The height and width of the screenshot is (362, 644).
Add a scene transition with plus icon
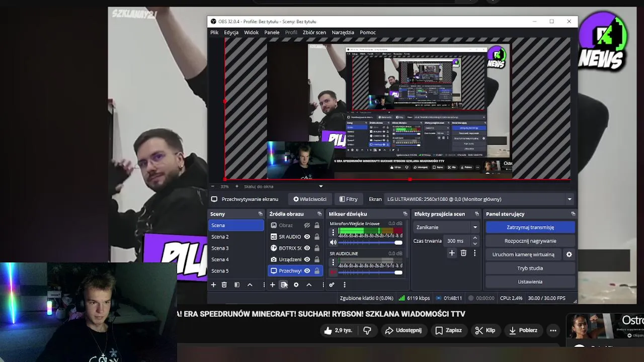(x=452, y=253)
